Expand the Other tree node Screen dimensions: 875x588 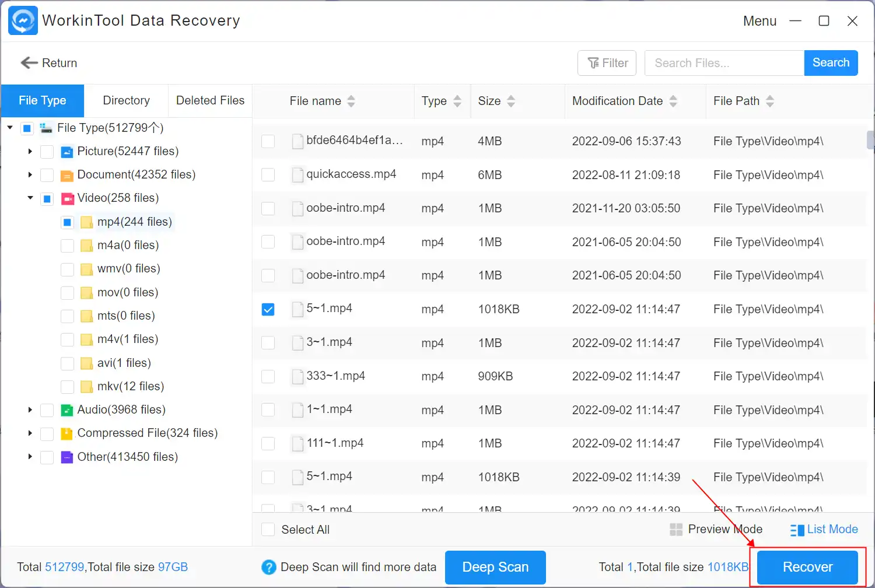(30, 457)
